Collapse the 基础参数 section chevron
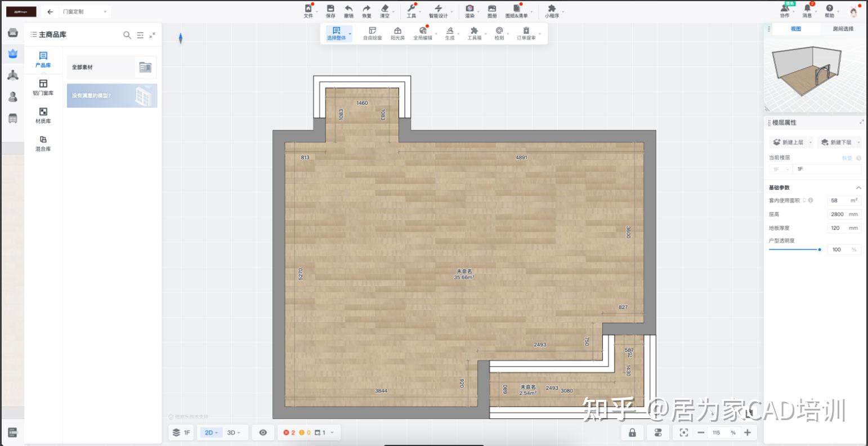 click(x=858, y=188)
